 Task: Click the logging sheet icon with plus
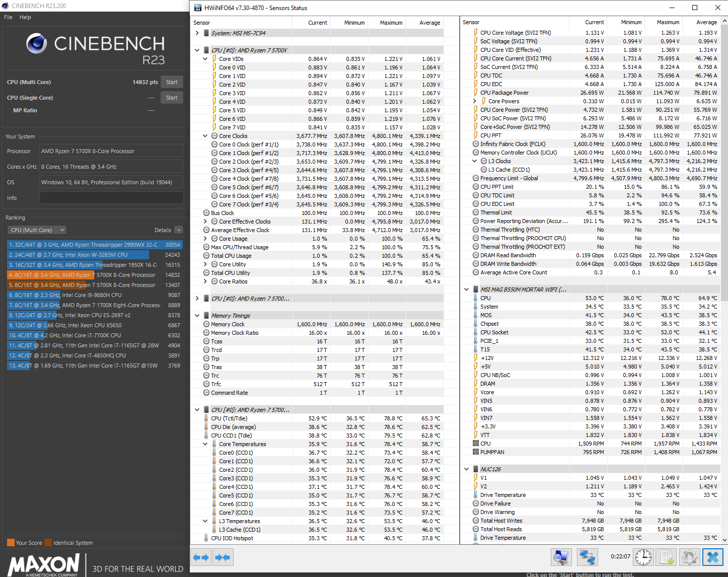tap(667, 557)
